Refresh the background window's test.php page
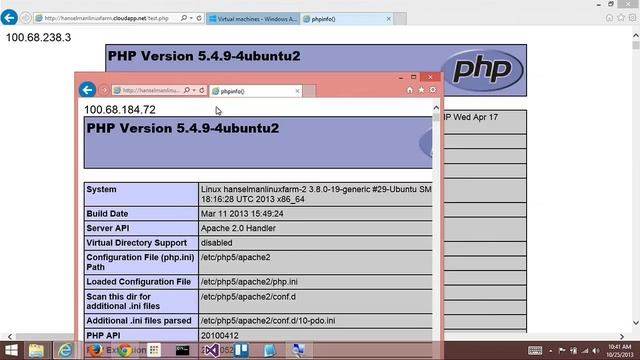 pyautogui.click(x=199, y=18)
